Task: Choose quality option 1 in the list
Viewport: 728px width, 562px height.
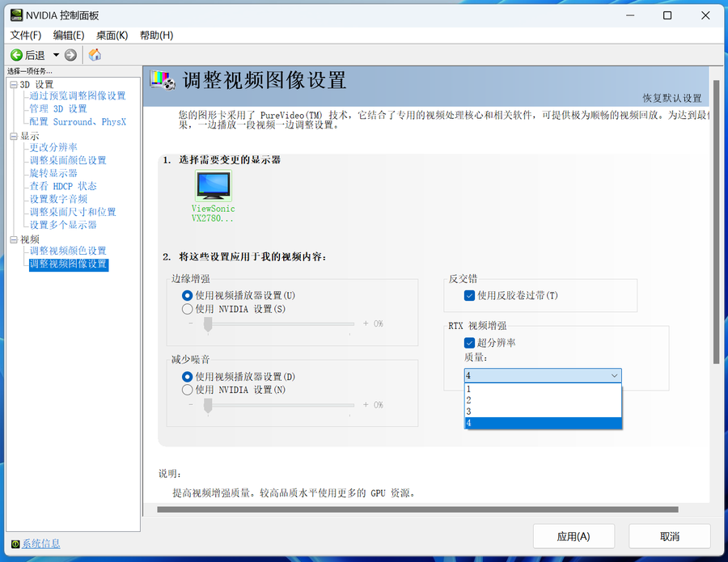Action: [543, 389]
